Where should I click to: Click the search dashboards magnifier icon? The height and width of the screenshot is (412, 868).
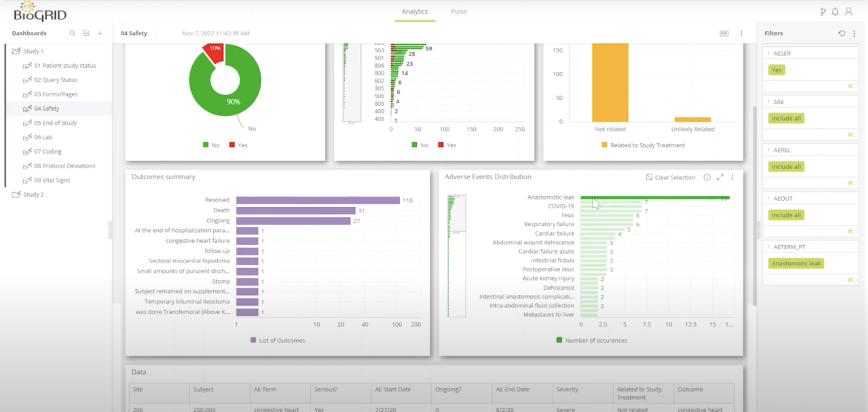(72, 33)
